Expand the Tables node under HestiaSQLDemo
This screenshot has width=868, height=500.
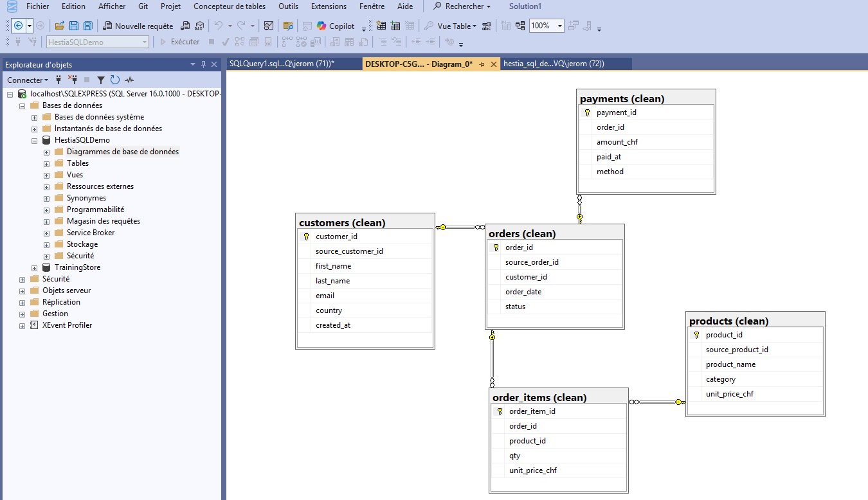tap(45, 163)
